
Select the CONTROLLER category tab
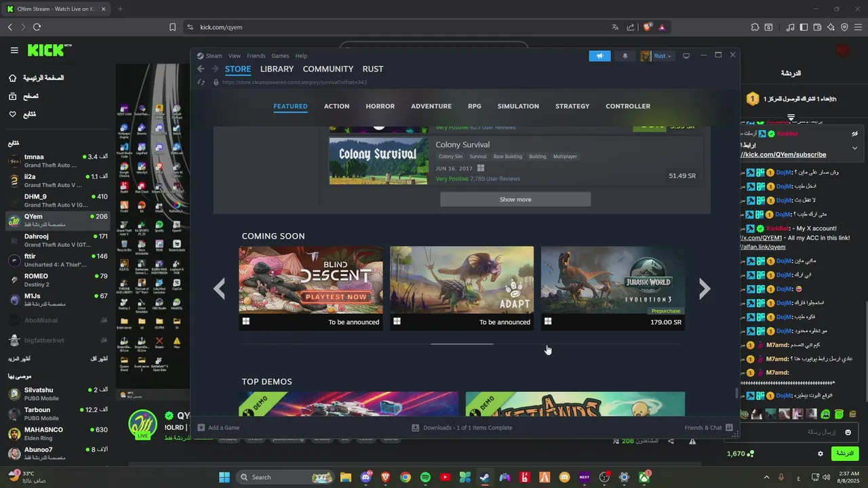(628, 106)
